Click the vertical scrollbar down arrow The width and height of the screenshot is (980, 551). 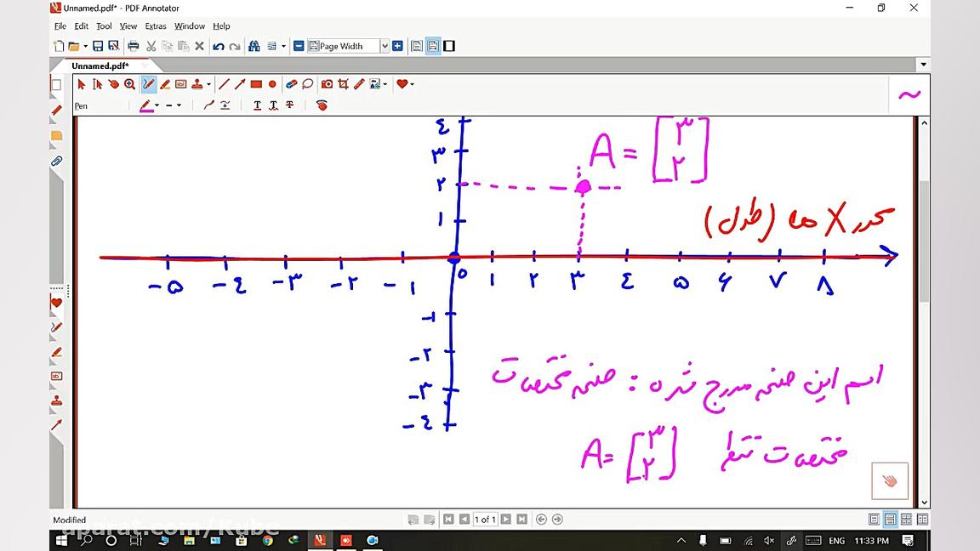point(925,503)
